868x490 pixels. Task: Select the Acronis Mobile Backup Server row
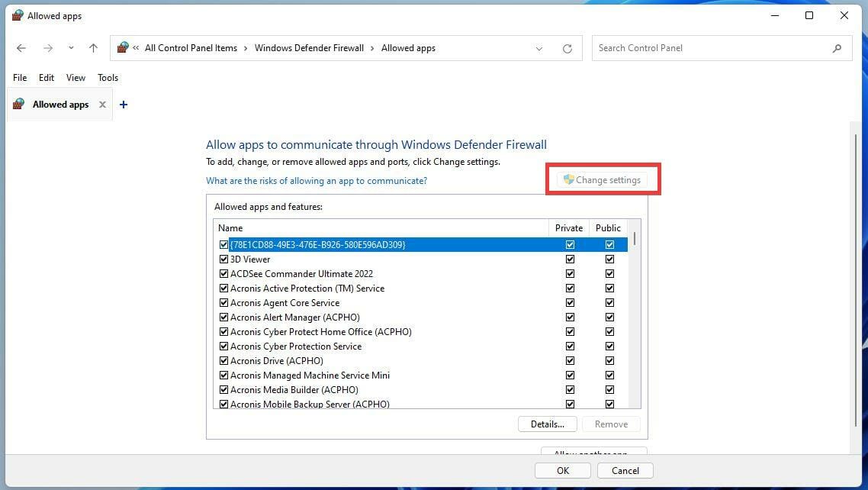point(423,405)
